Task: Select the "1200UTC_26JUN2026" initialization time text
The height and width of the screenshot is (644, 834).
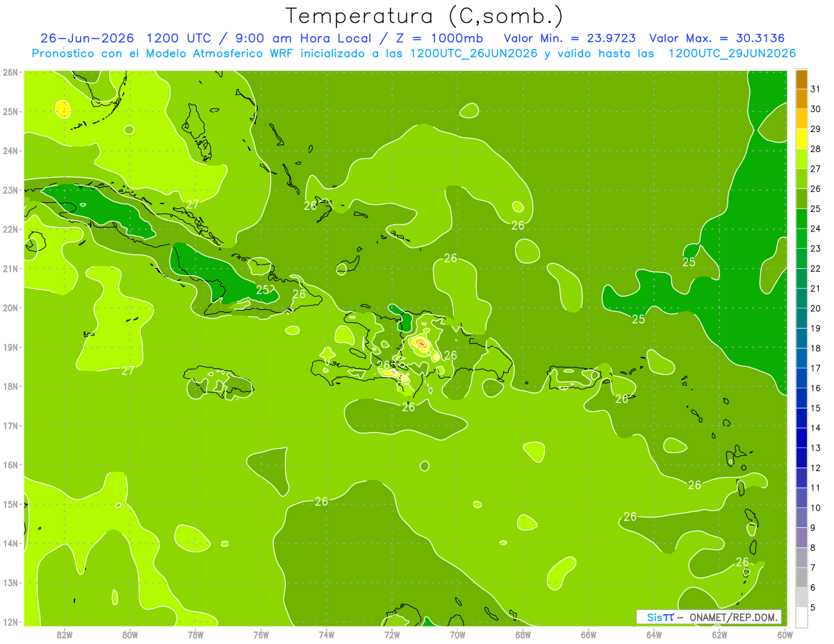Action: [x=473, y=53]
